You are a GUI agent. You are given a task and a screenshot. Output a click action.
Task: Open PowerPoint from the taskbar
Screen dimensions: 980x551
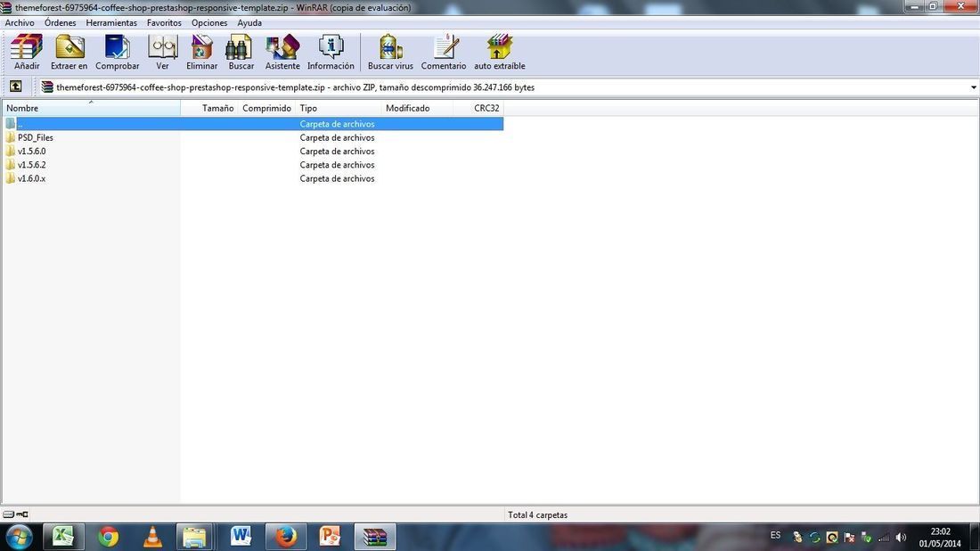[x=330, y=537]
